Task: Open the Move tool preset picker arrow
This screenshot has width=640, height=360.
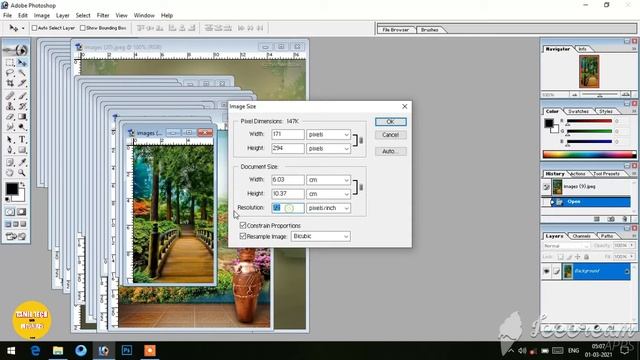Action: pyautogui.click(x=23, y=28)
